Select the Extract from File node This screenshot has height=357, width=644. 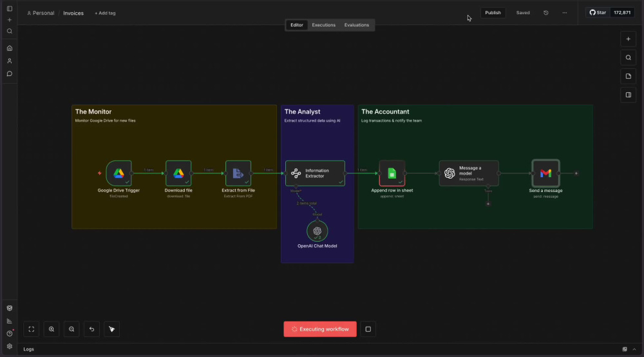coord(238,173)
